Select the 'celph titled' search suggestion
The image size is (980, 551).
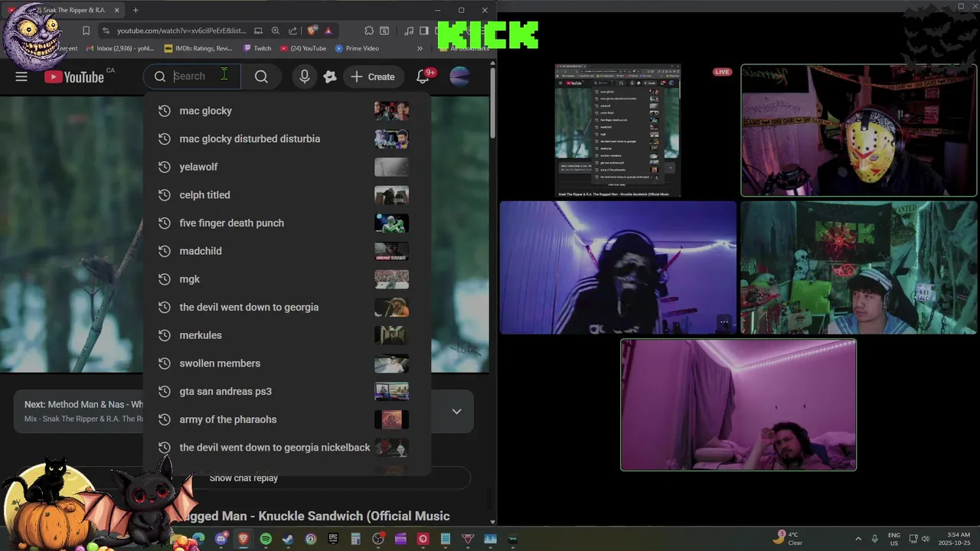[286, 195]
